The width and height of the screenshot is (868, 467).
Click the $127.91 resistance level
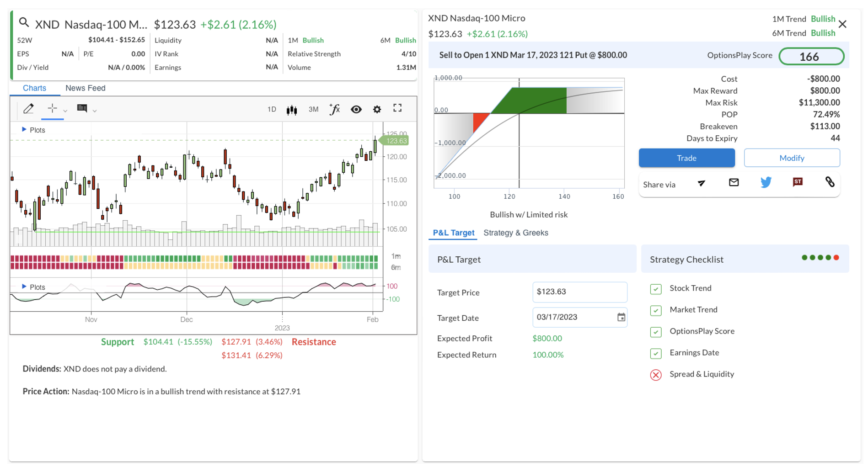point(236,342)
